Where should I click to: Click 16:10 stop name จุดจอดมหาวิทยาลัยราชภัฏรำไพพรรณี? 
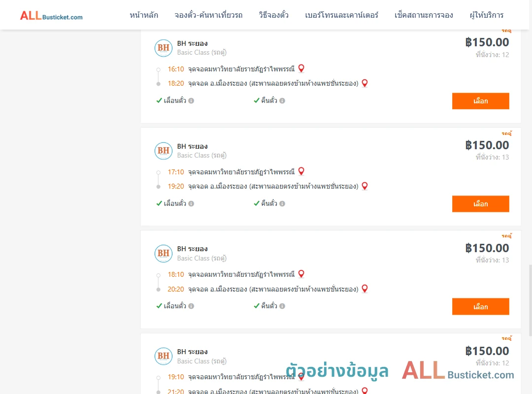point(241,69)
